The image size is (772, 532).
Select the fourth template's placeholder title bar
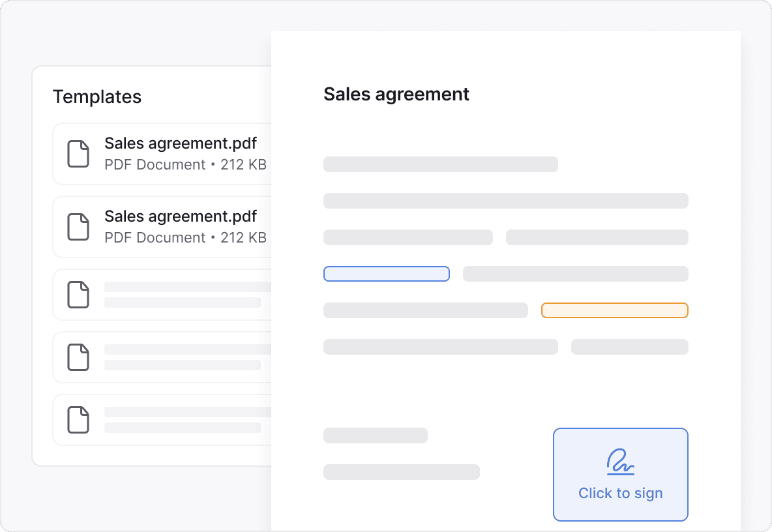pos(187,349)
